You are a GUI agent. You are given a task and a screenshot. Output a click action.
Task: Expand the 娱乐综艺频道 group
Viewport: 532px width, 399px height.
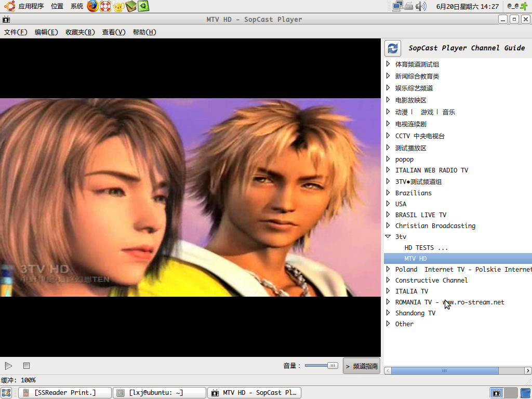tap(388, 87)
